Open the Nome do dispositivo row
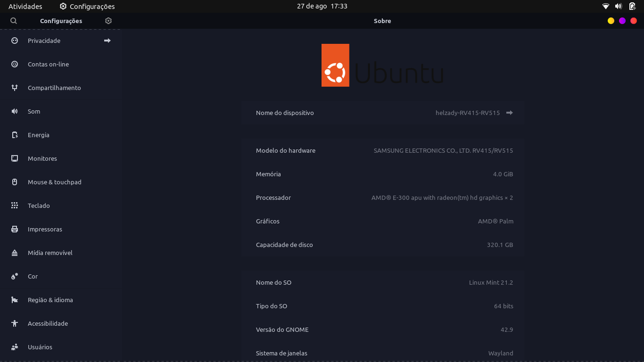Screen dimensions: 644x362 coord(382,113)
